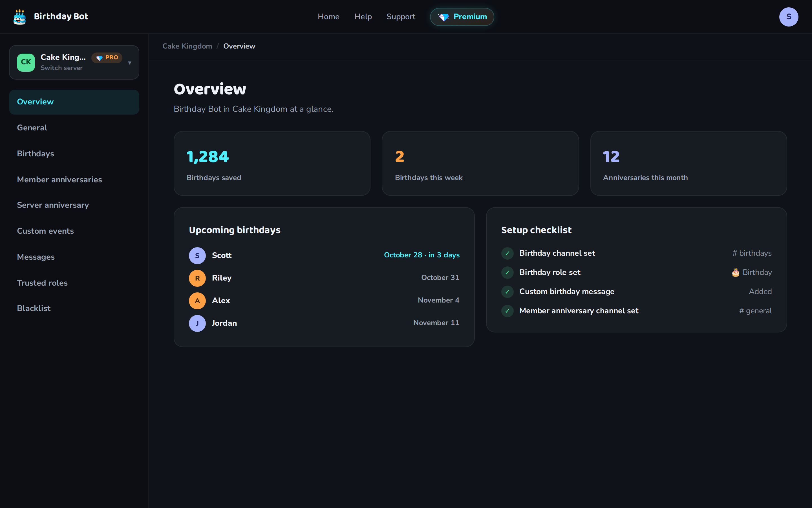Go to General settings in sidebar
This screenshot has width=812, height=508.
[74, 128]
